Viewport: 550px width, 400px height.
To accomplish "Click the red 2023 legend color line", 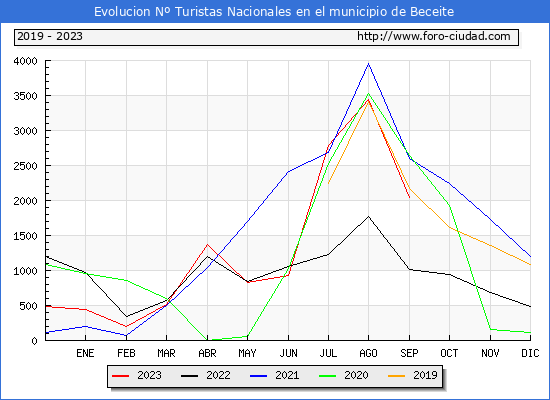I will point(121,376).
